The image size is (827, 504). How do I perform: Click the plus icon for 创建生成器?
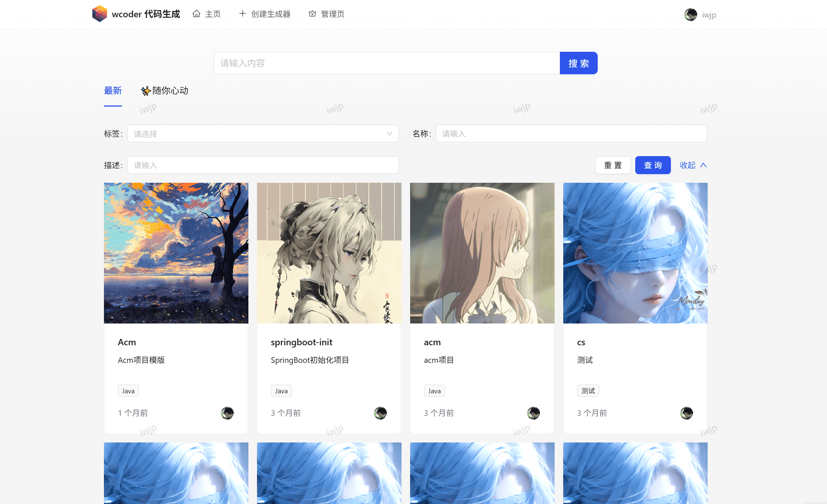[242, 14]
